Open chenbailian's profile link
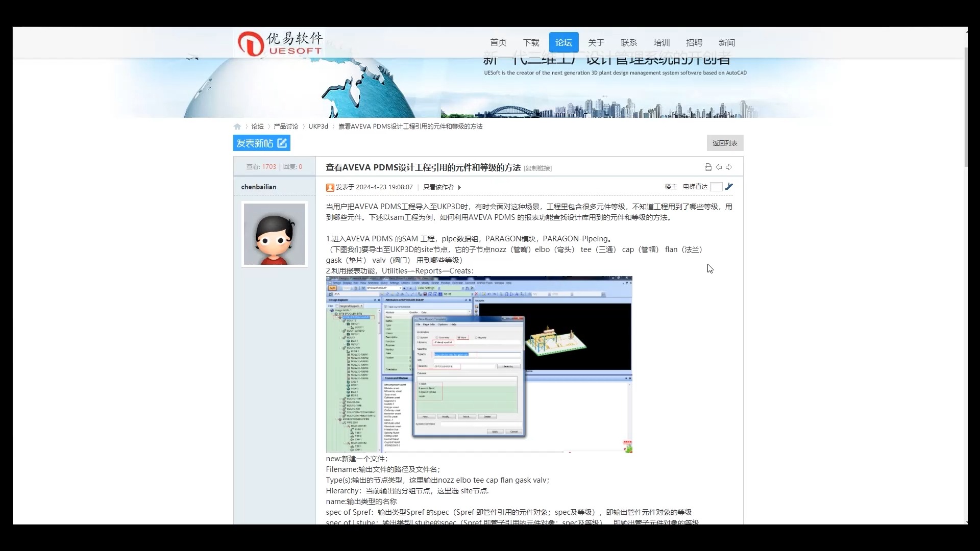The height and width of the screenshot is (551, 980). [258, 187]
